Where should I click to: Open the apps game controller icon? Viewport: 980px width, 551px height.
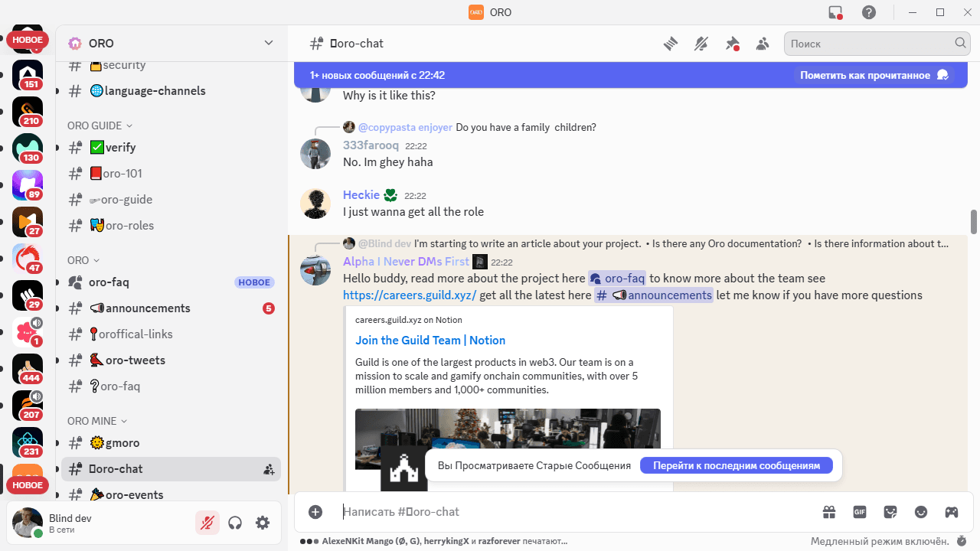click(x=951, y=512)
